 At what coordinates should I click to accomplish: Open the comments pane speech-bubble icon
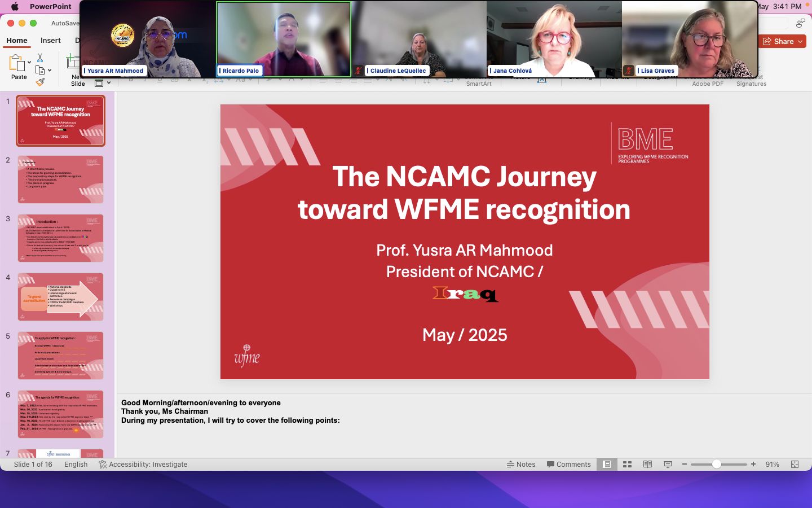coord(801,23)
